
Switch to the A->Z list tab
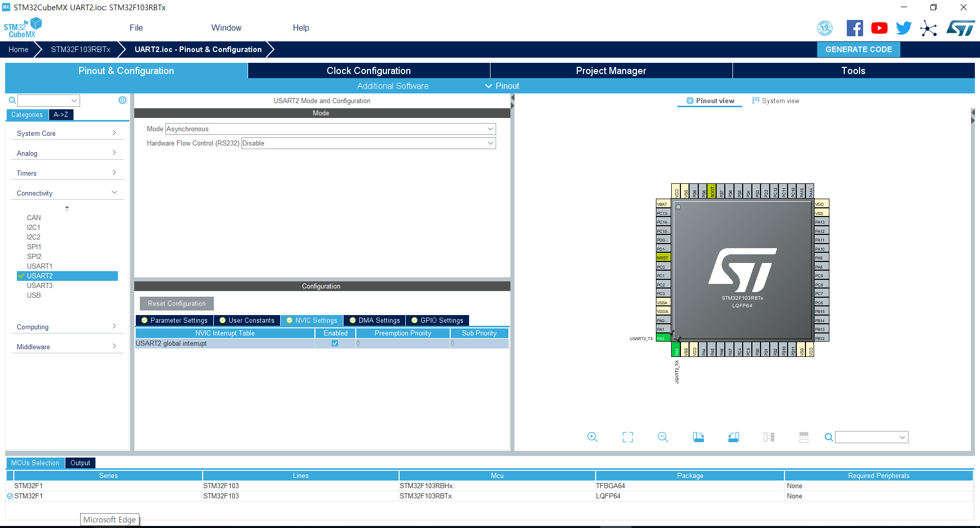(x=61, y=114)
